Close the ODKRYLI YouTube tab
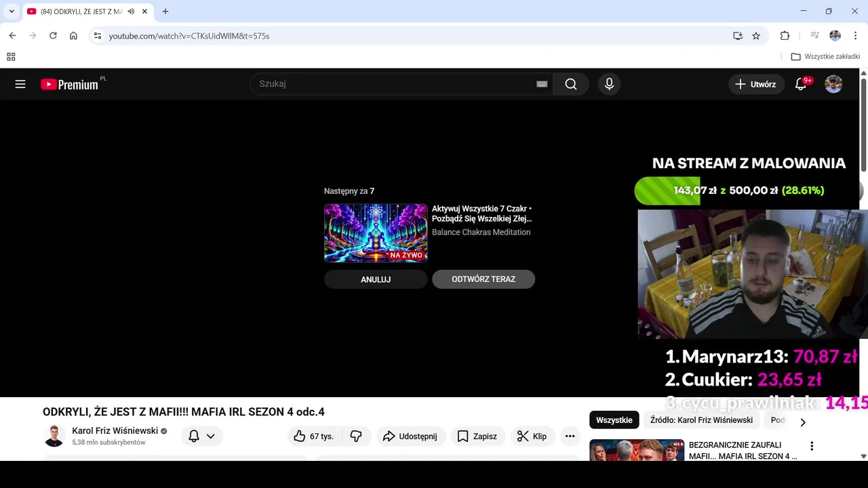 144,12
